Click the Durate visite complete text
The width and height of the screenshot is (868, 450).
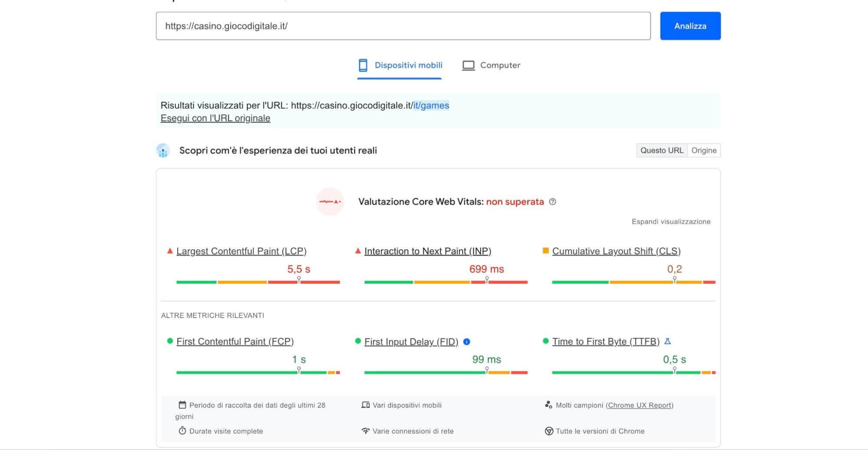[226, 431]
